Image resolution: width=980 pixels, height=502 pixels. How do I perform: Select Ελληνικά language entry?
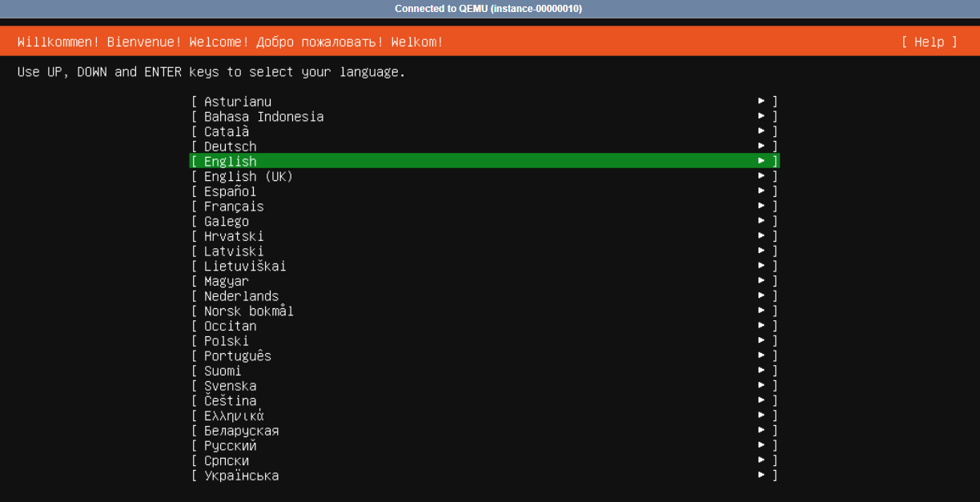click(234, 416)
